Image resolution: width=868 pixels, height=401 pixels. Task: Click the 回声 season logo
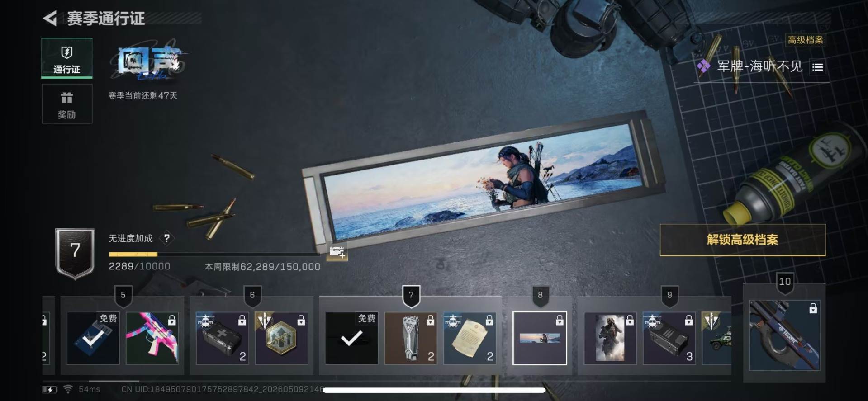[149, 62]
